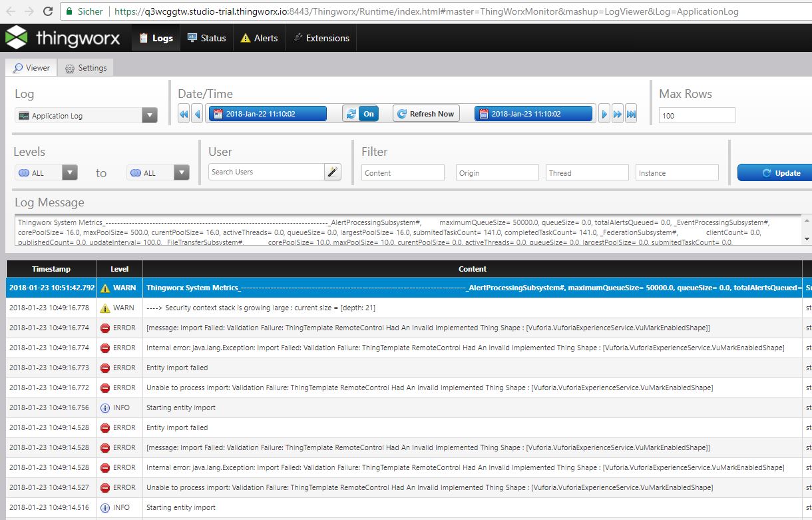Image resolution: width=812 pixels, height=520 pixels.
Task: Reload the browser page
Action: (48, 11)
